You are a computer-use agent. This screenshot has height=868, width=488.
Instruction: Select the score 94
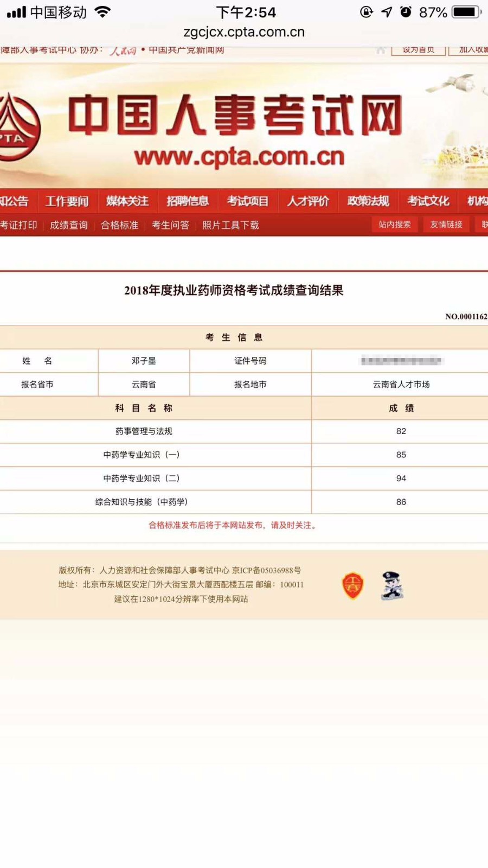coord(401,478)
